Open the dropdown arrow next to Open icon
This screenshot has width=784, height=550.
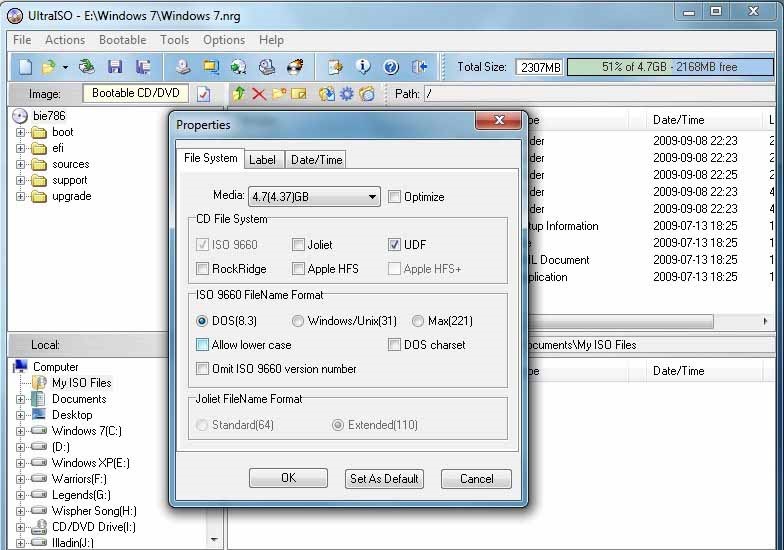coord(66,67)
